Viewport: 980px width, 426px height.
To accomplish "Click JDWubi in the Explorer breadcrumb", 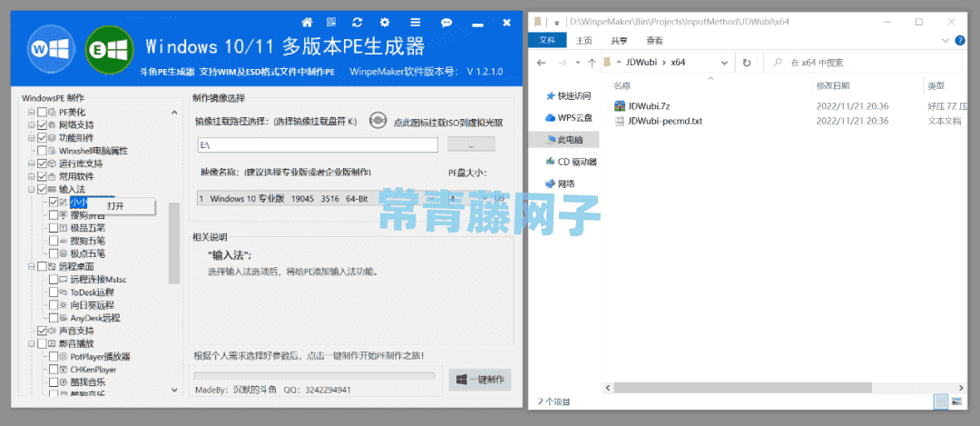I will [x=641, y=63].
